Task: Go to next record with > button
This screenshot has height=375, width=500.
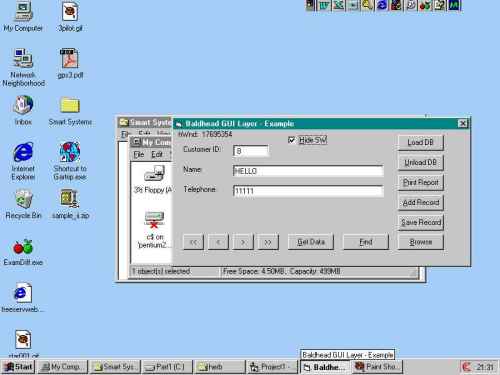Action: point(243,242)
